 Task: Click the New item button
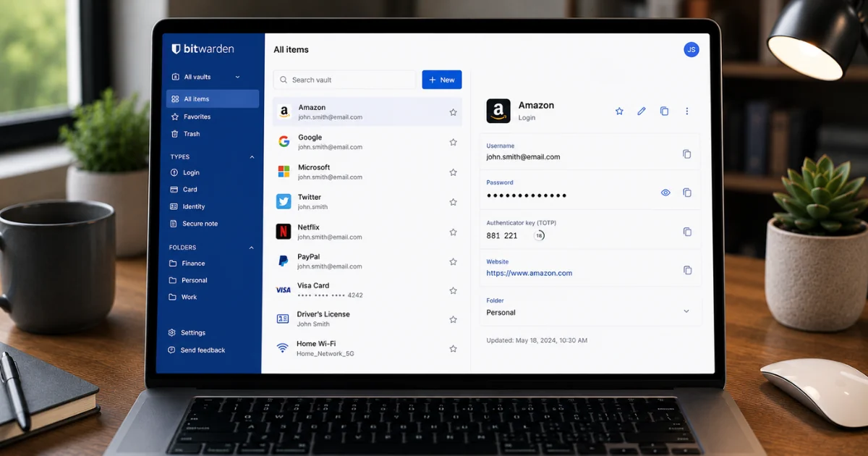[x=442, y=80]
